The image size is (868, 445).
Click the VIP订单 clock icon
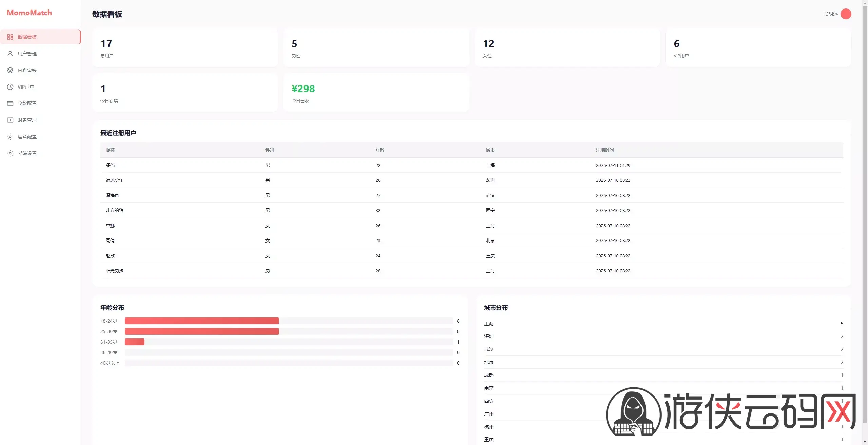click(x=10, y=87)
